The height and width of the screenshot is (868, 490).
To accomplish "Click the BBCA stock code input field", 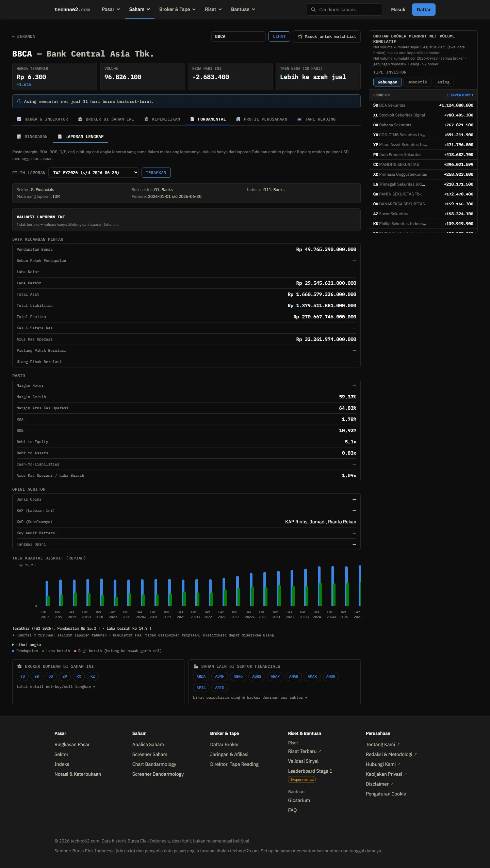I will pos(238,36).
